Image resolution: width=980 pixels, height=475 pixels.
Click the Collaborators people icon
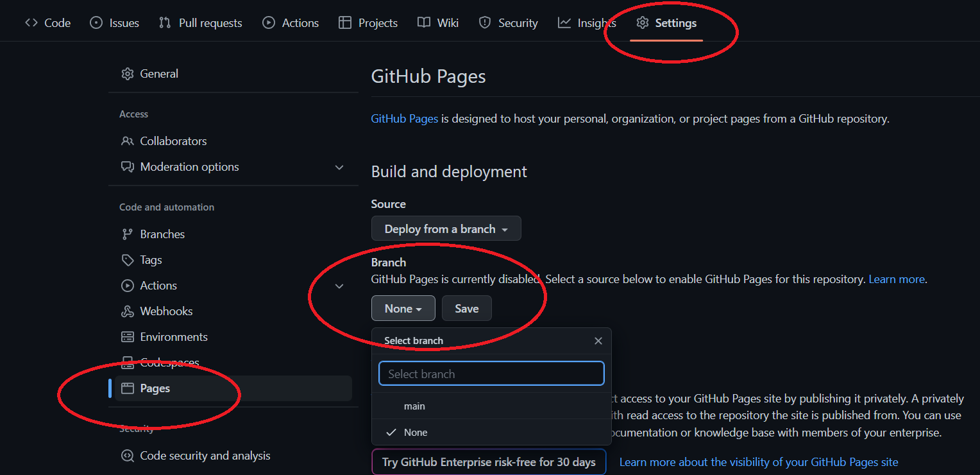tap(128, 141)
